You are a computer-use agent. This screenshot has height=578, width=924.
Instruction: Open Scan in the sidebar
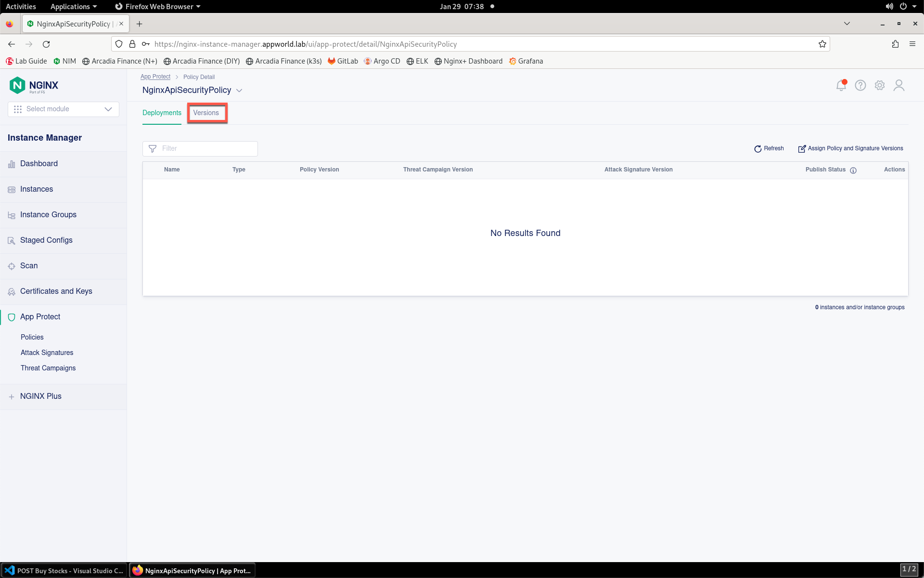pyautogui.click(x=64, y=266)
